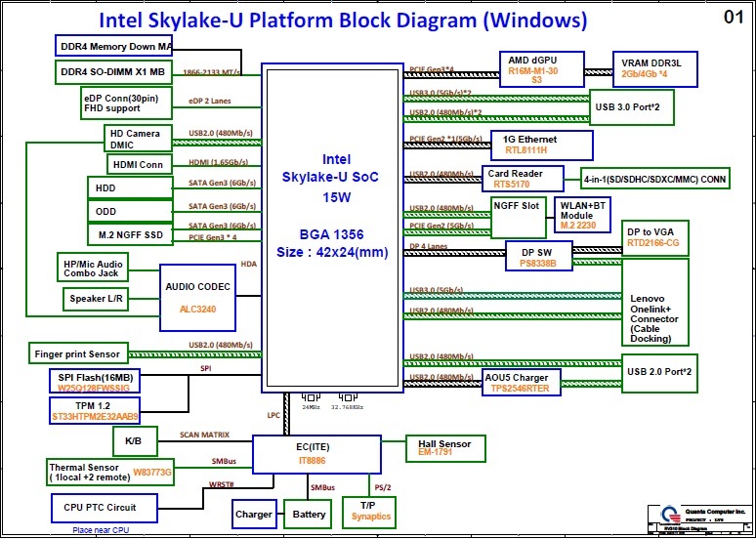The image size is (756, 539).
Task: Click the "eDP 2 Lanes" bus label
Action: [209, 101]
